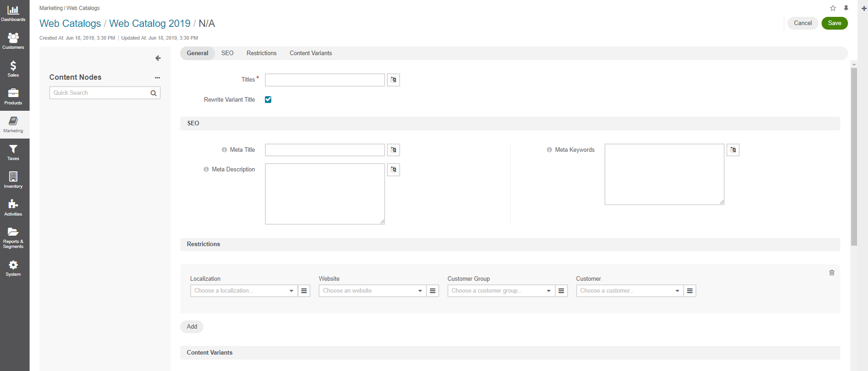Switch to the General tab

[198, 53]
